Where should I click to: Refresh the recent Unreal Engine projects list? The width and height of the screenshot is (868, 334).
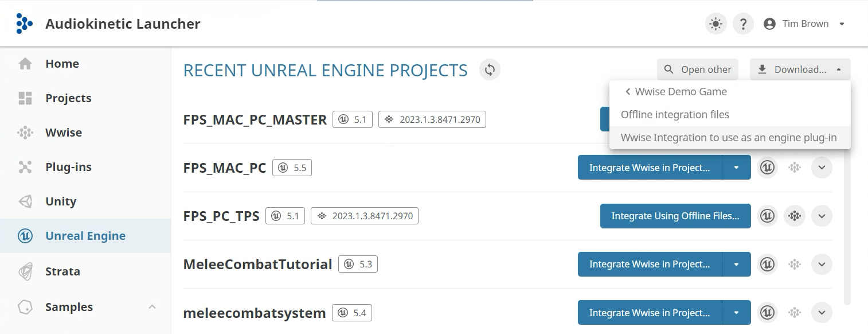tap(490, 70)
